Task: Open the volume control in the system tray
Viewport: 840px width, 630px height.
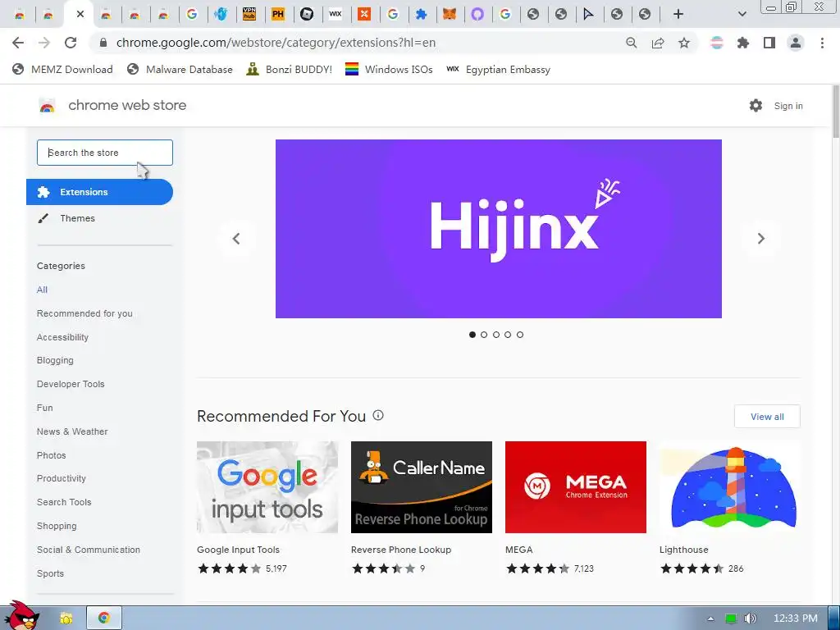Action: coord(751,619)
